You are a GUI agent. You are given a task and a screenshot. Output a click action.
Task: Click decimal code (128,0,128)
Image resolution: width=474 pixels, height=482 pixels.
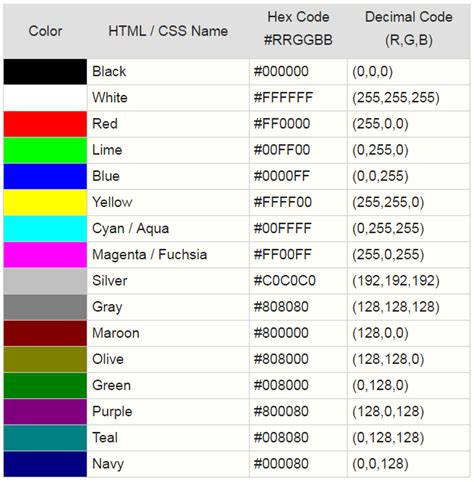[388, 412]
